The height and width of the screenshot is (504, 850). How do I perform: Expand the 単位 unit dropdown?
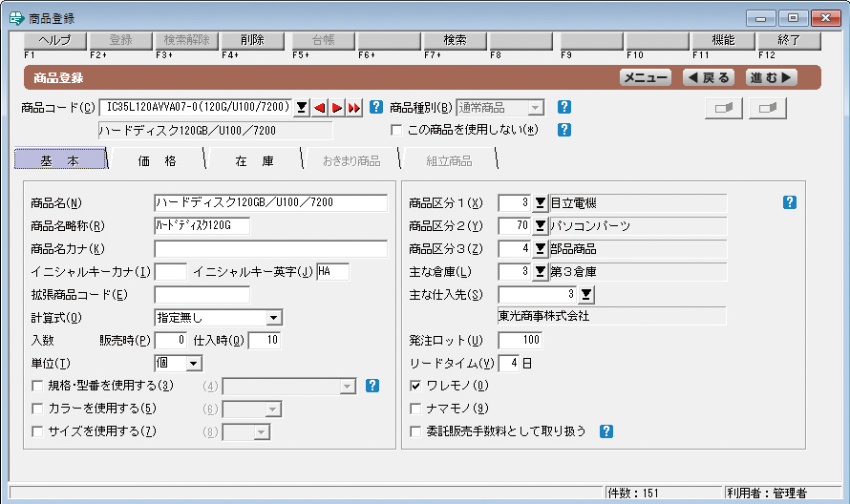194,363
